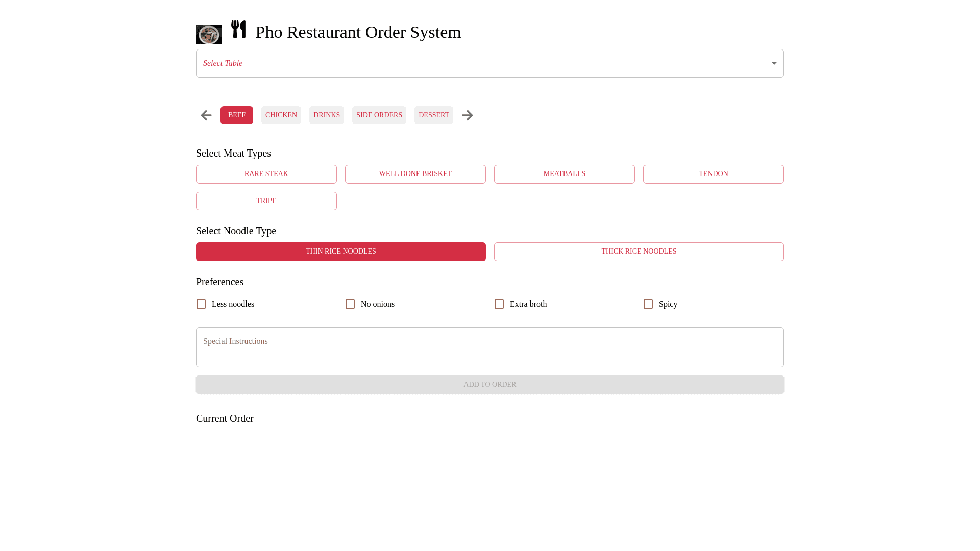This screenshot has width=980, height=551.
Task: Select the Side Orders category
Action: point(379,115)
